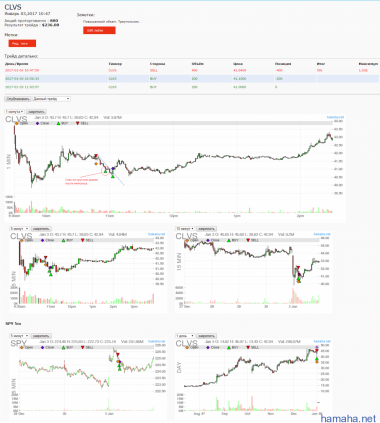380x423 pixels.
Task: Open the 1-minute chart timeframe dropdown
Action: [14, 112]
